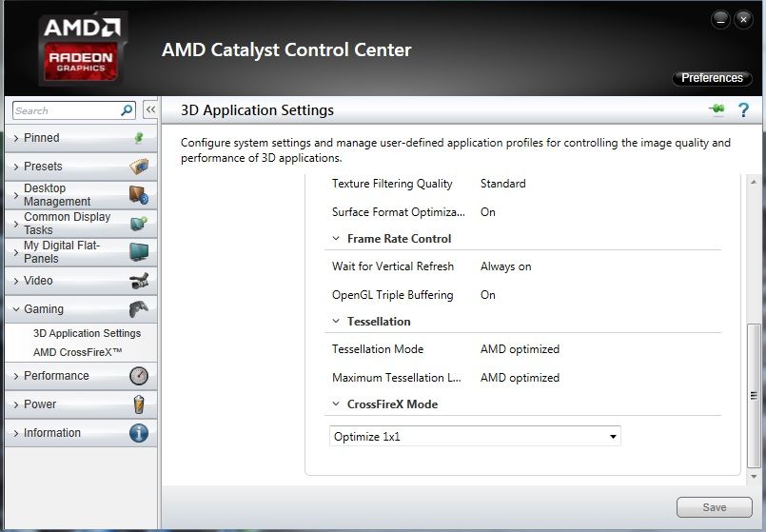Expand My Digital Flat-Panels section
This screenshot has height=532, width=766.
(x=16, y=252)
